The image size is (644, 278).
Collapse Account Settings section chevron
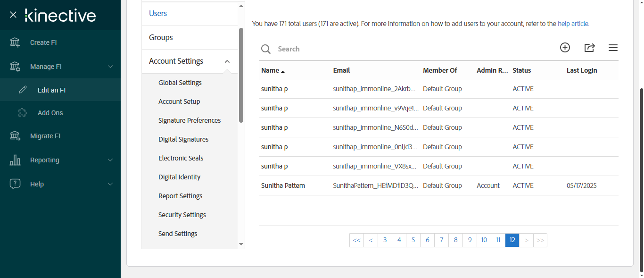coord(227,61)
